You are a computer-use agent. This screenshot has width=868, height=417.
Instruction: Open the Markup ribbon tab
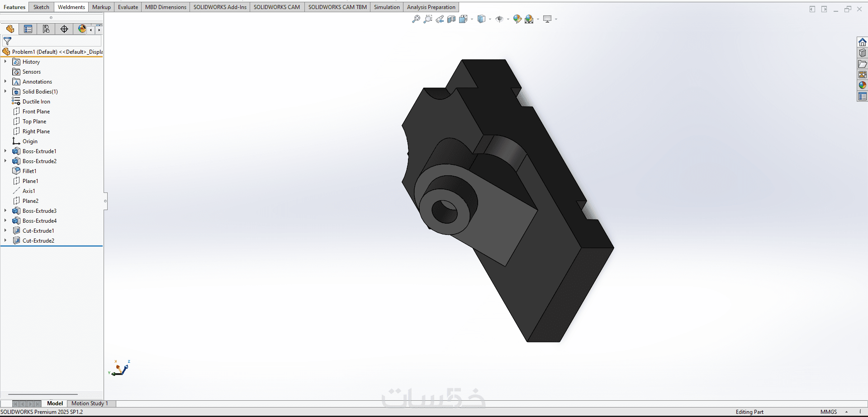[x=101, y=7]
